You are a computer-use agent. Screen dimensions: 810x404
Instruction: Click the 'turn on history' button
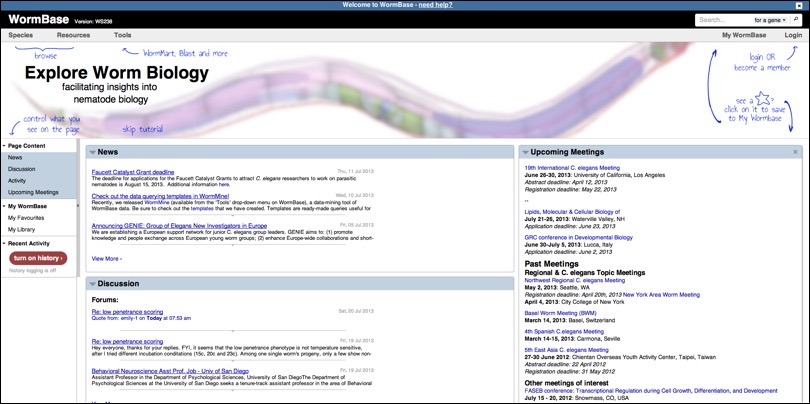pos(38,258)
